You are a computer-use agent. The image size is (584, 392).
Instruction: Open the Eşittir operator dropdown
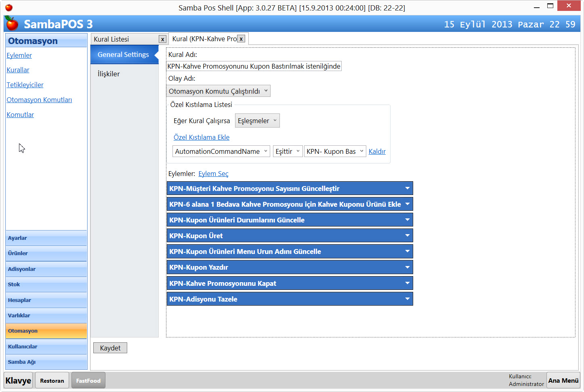288,151
